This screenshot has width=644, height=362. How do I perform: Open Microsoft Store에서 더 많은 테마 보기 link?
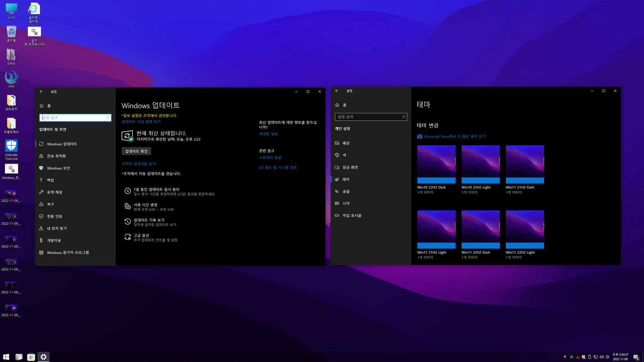tap(455, 137)
